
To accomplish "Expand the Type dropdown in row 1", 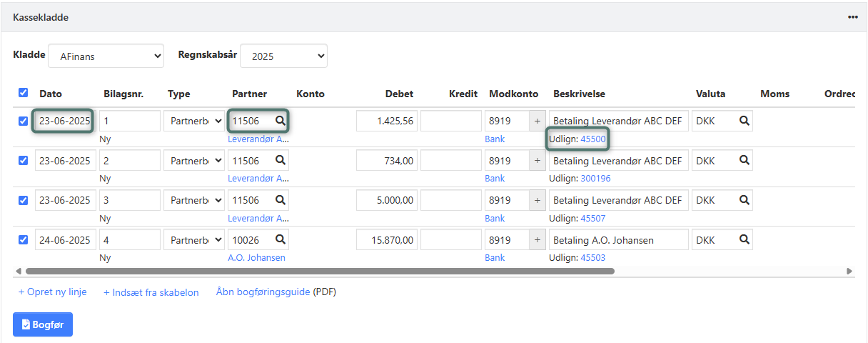I will coord(193,121).
